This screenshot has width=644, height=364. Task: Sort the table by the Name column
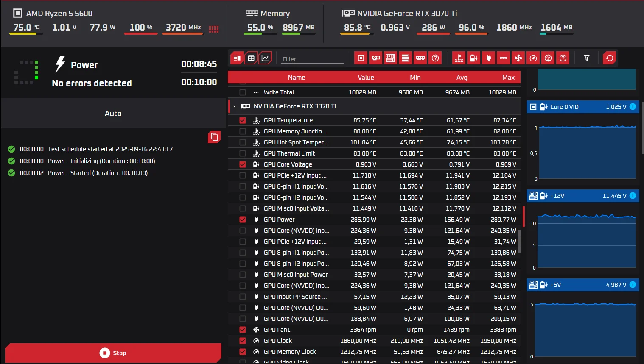(x=297, y=78)
